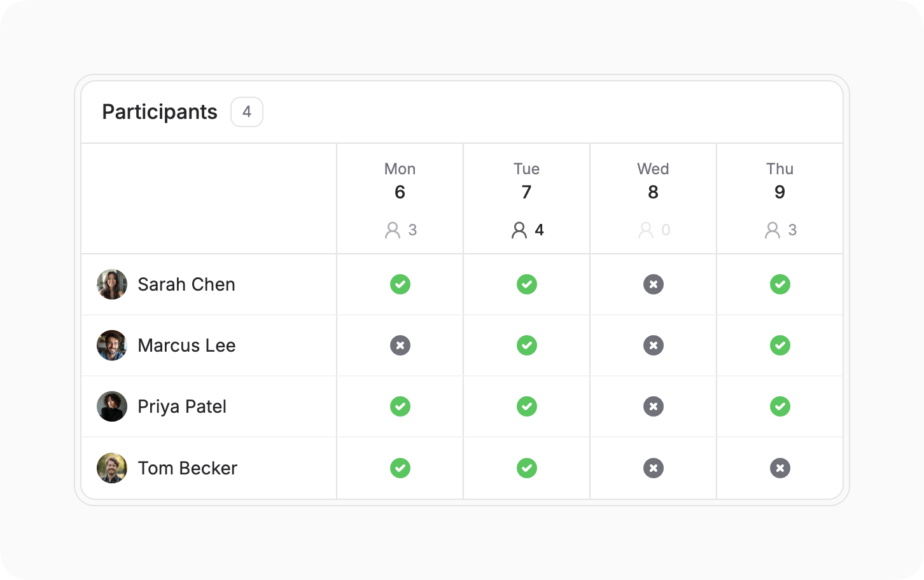Image resolution: width=924 pixels, height=580 pixels.
Task: Click Sarah Chen's Wednesday x icon
Action: [654, 284]
